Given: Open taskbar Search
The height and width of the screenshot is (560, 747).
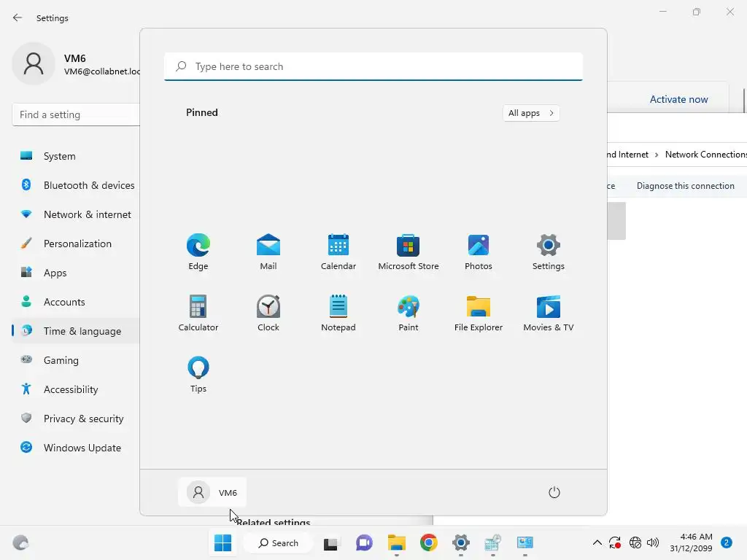Looking at the screenshot, I should click(278, 542).
